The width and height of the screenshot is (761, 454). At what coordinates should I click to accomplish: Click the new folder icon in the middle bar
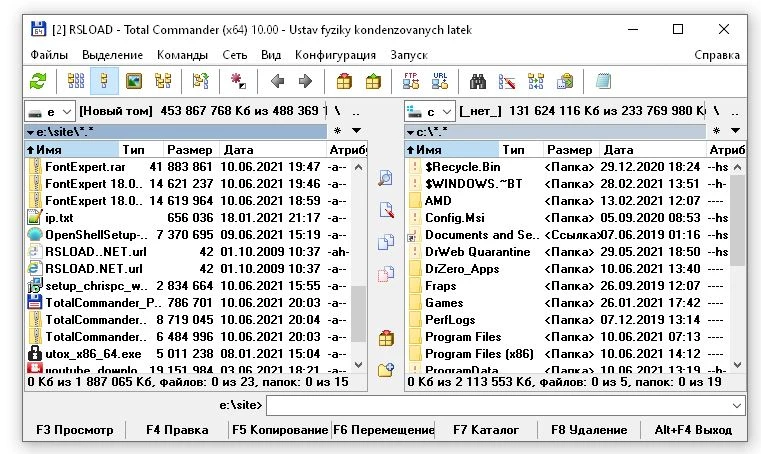[x=386, y=370]
